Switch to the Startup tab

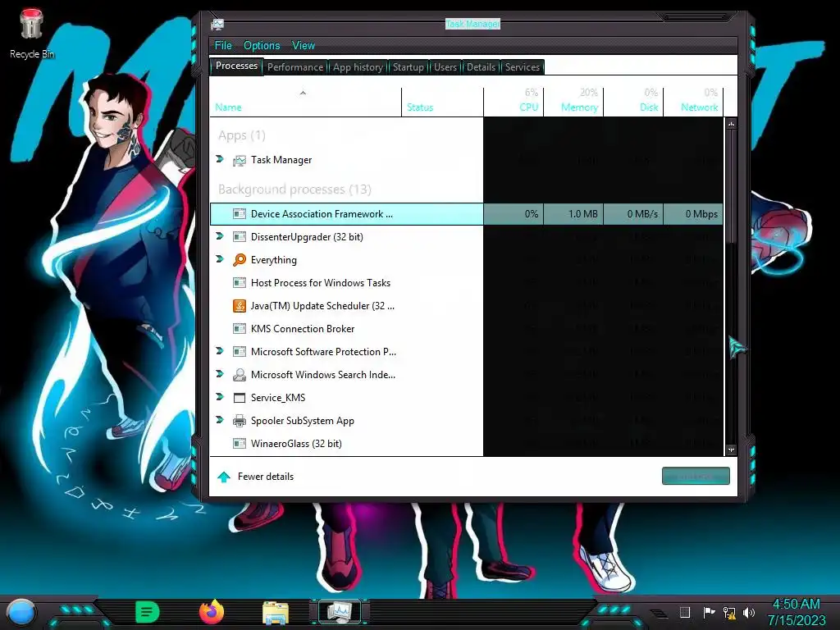(409, 67)
